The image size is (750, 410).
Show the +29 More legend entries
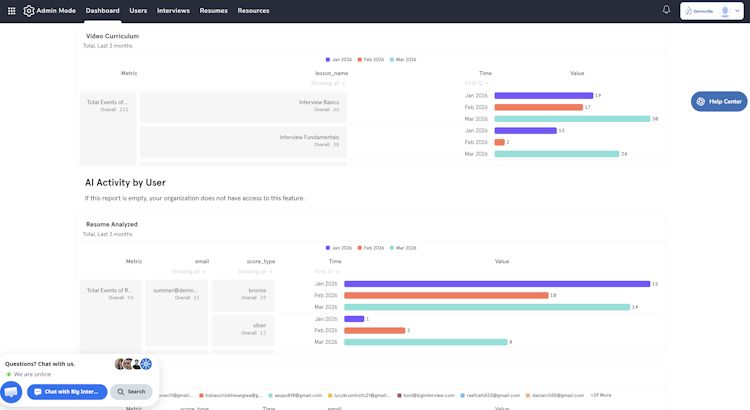pyautogui.click(x=601, y=395)
